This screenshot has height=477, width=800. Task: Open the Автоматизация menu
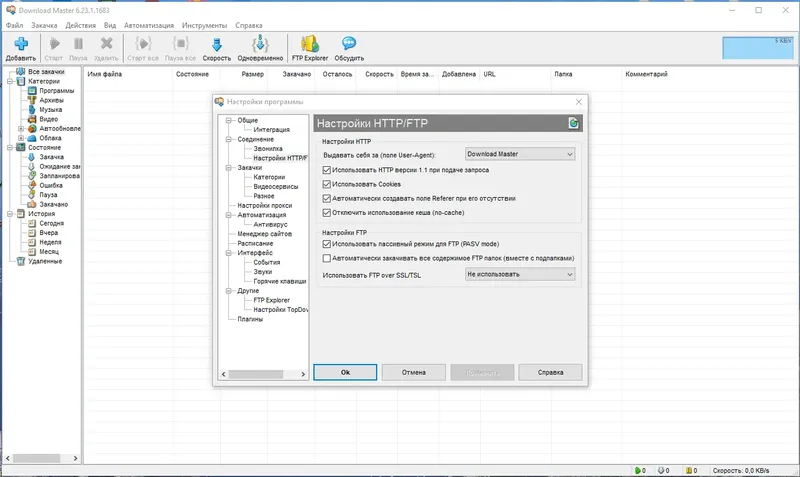pos(148,25)
